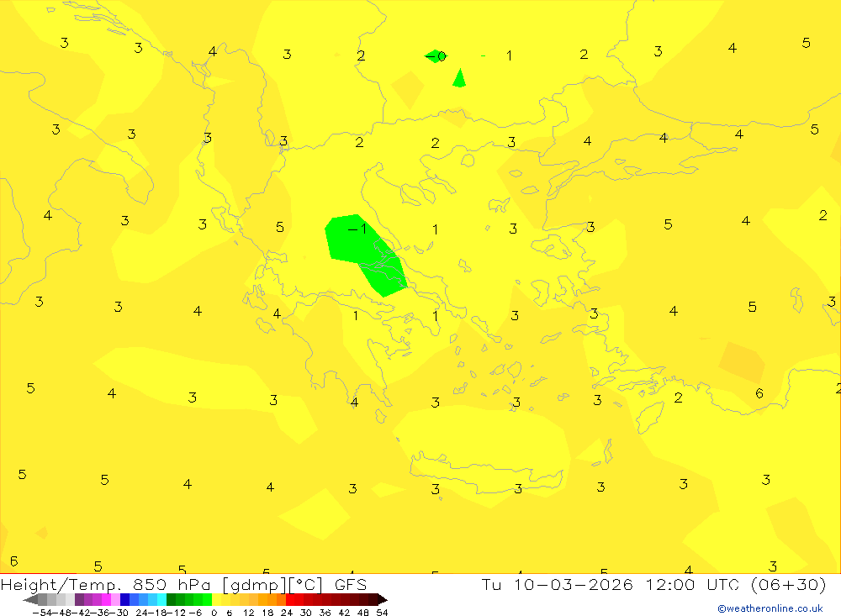
Task: Click the '54' legend label at scale end
Action: tap(382, 613)
